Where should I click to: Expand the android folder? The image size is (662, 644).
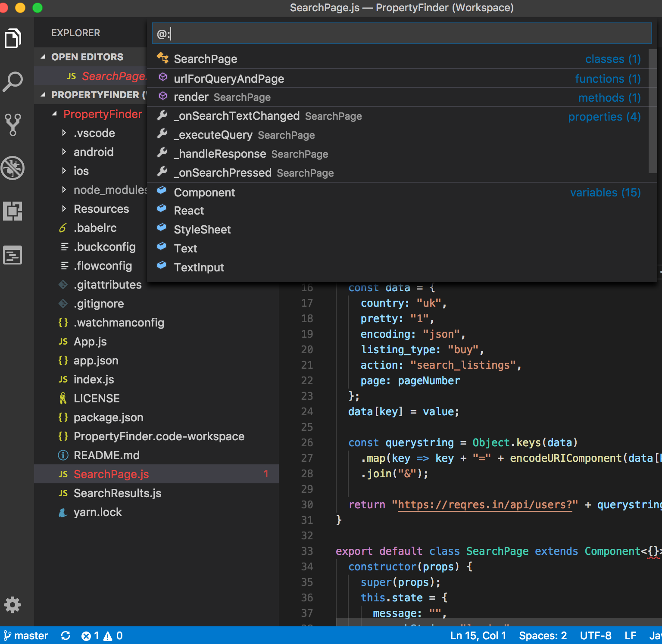pyautogui.click(x=93, y=152)
